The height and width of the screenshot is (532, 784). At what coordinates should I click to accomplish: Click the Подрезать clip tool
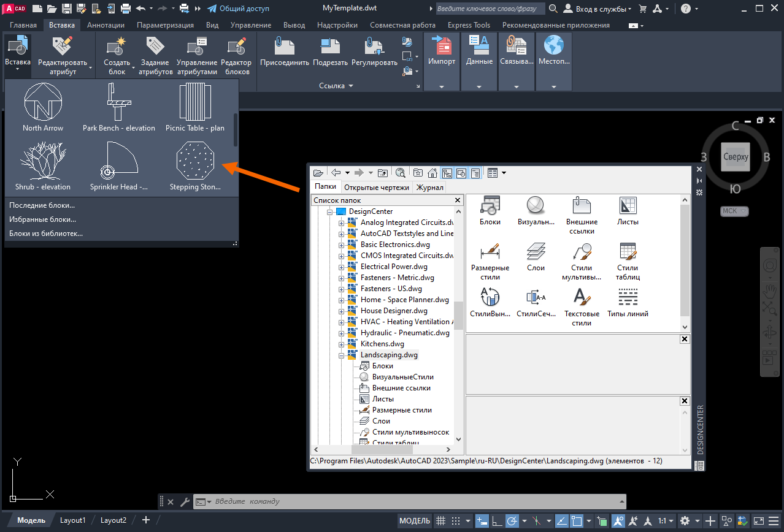click(330, 52)
